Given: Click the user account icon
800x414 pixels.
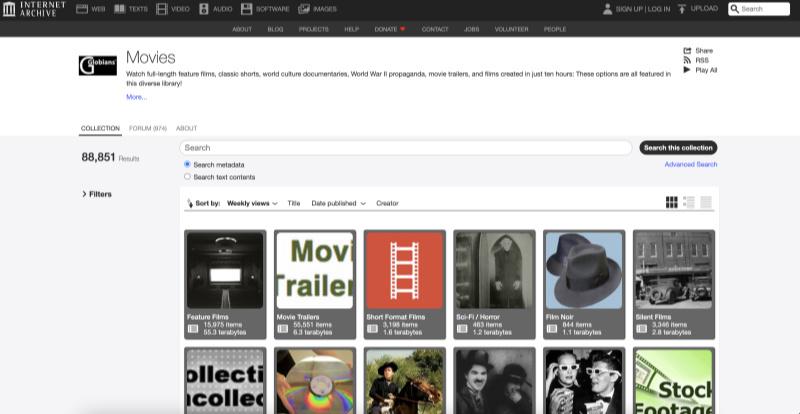Looking at the screenshot, I should point(607,9).
